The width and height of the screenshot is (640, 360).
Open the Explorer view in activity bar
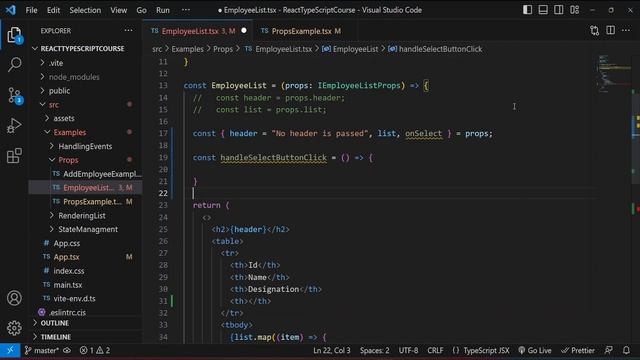pos(14,35)
